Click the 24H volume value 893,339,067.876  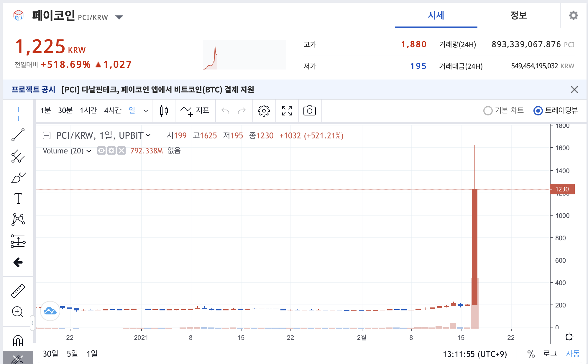(526, 44)
